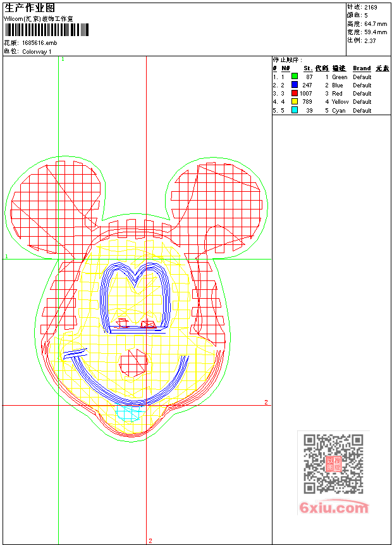Click the red marker 2 at bottom of vertical line
Screen dimensions: 392x545
point(150,541)
